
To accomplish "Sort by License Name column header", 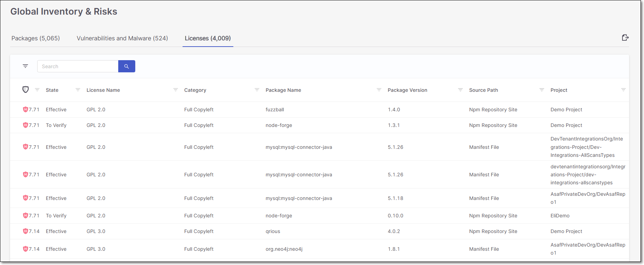I will (x=103, y=90).
